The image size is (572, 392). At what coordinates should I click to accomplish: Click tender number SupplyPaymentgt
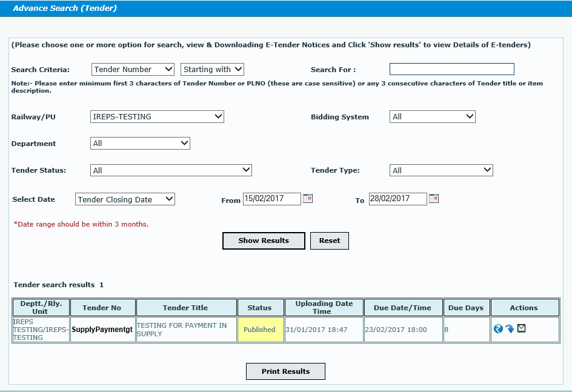(x=102, y=330)
